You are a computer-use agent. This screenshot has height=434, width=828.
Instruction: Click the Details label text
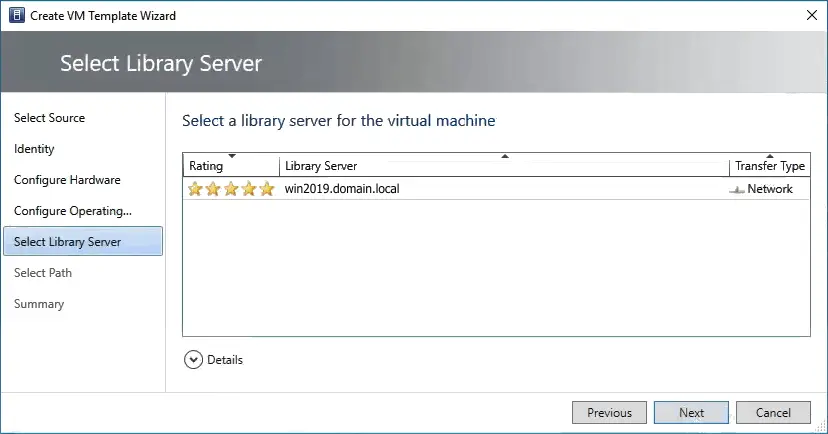[x=225, y=360]
